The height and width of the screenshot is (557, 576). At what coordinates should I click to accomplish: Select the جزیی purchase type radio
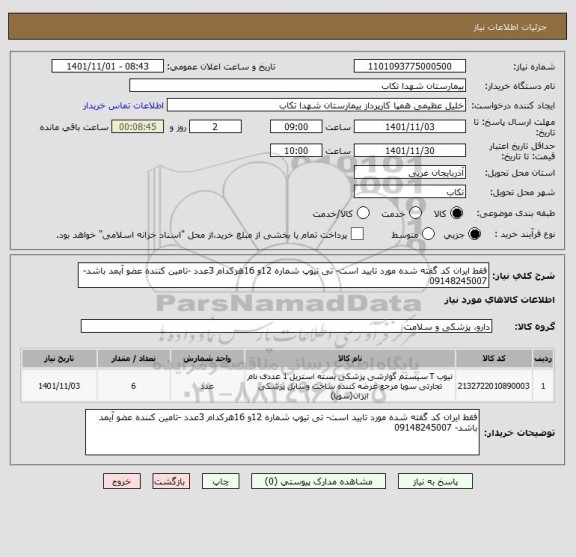tap(475, 234)
